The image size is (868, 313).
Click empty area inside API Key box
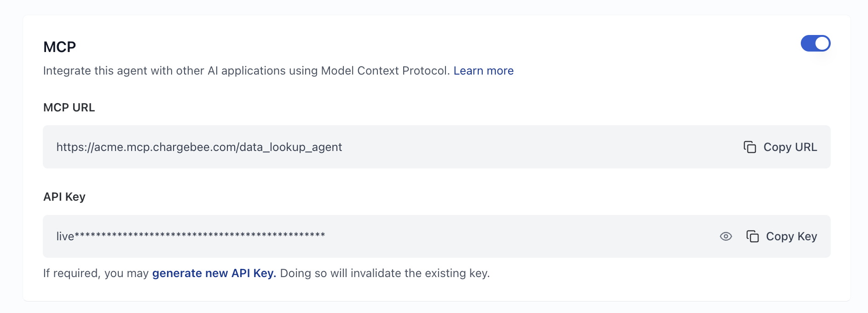[x=506, y=236]
